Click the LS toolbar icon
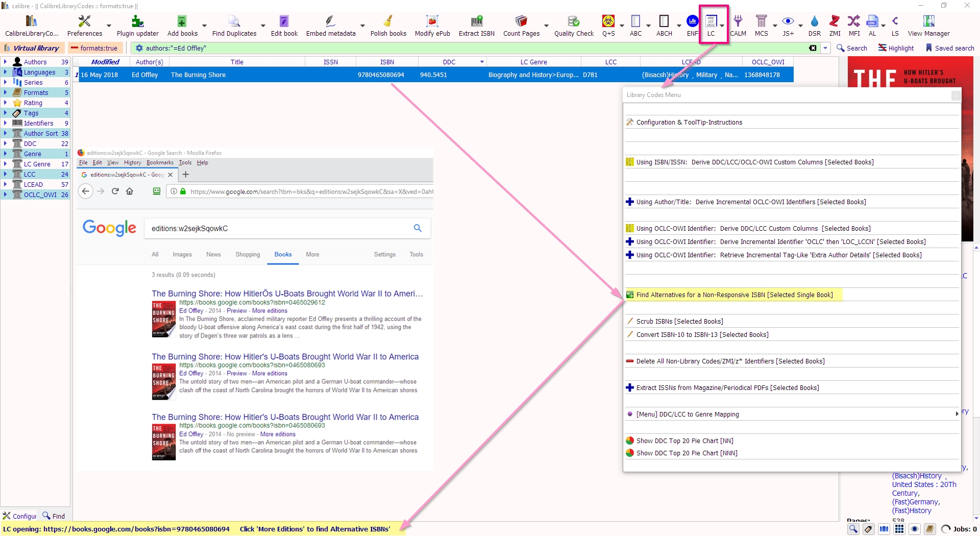Screen dimensions: 980x536 [x=895, y=26]
